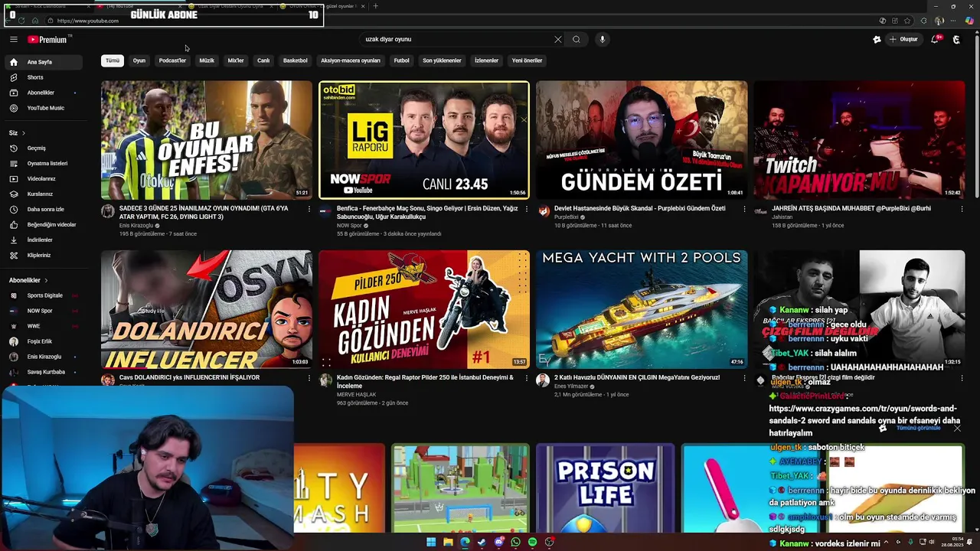Screen dimensions: 980x551
Task: Open a new browser tab
Action: pos(375,6)
